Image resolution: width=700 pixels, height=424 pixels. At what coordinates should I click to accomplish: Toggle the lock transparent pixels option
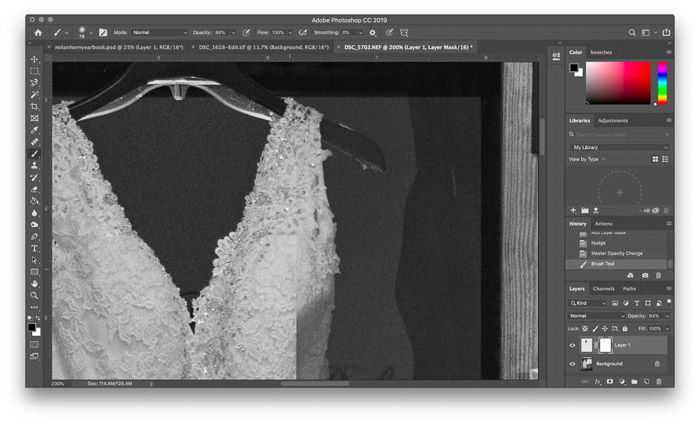(x=585, y=328)
